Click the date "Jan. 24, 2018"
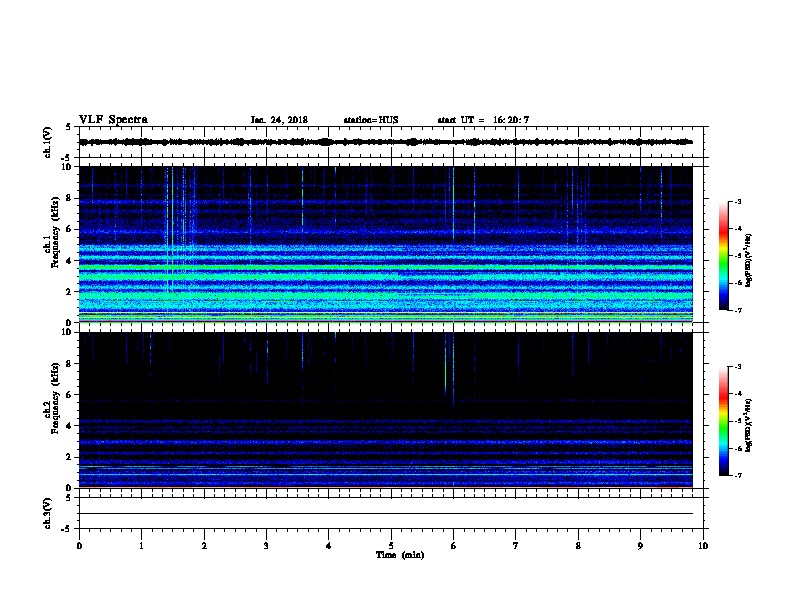This screenshot has width=792, height=612. point(279,120)
